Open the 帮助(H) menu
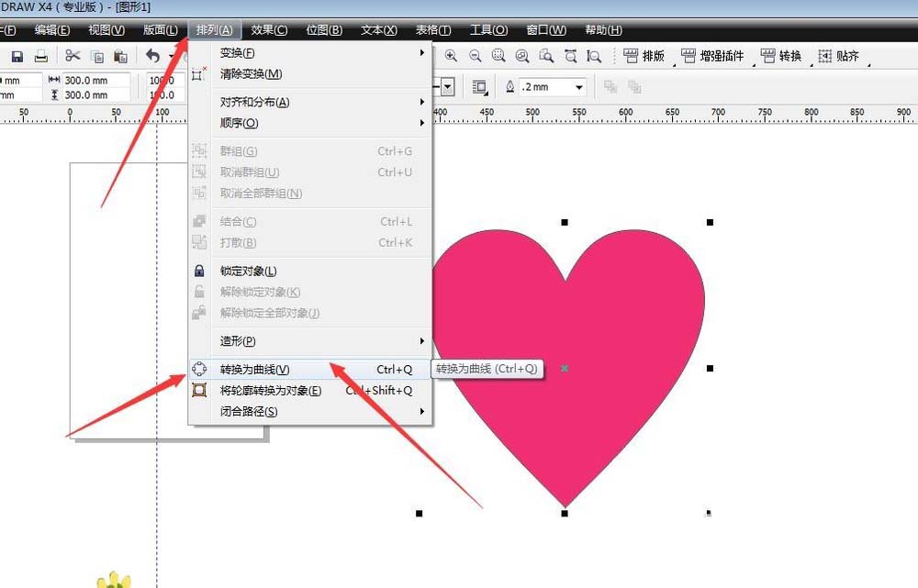 coord(603,30)
